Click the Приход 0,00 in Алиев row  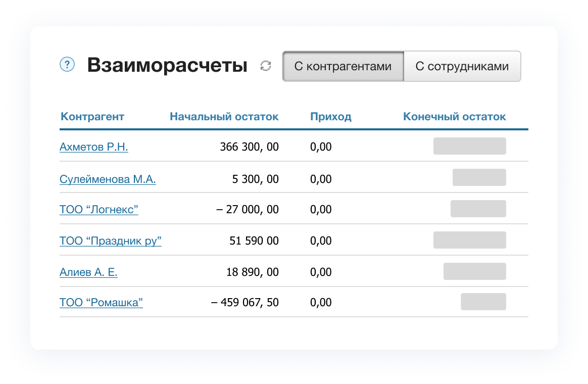[321, 272]
